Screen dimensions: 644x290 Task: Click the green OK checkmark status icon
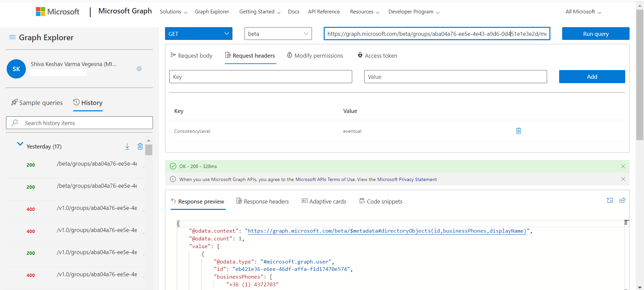click(173, 166)
